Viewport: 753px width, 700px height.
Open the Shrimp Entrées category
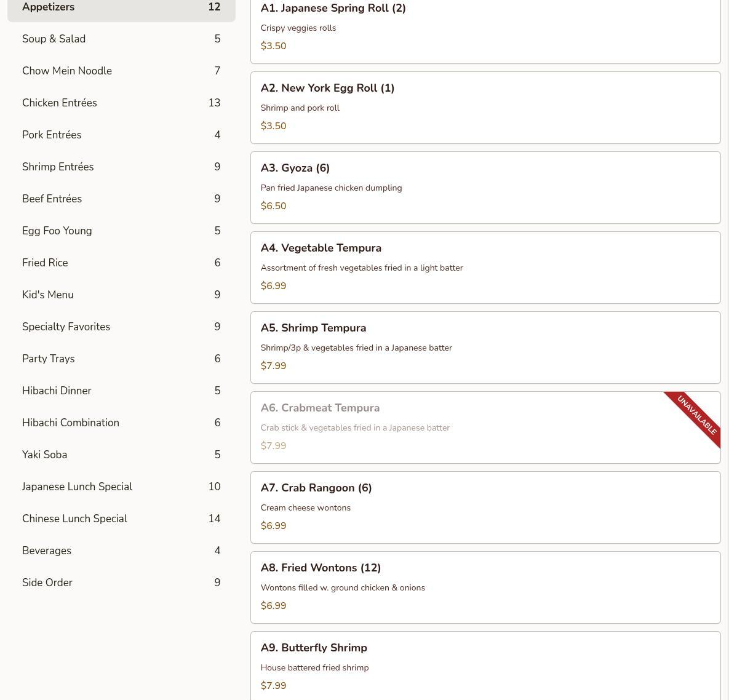(121, 167)
